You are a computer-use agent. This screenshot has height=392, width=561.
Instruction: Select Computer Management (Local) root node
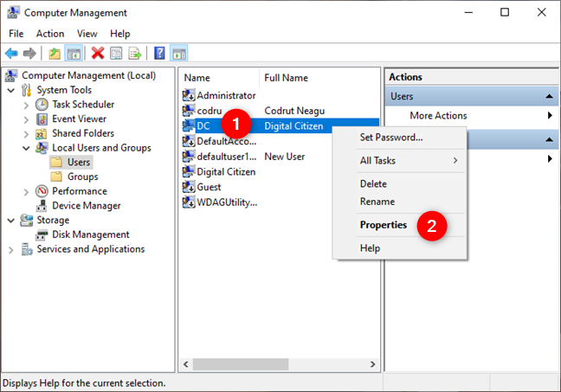click(88, 75)
